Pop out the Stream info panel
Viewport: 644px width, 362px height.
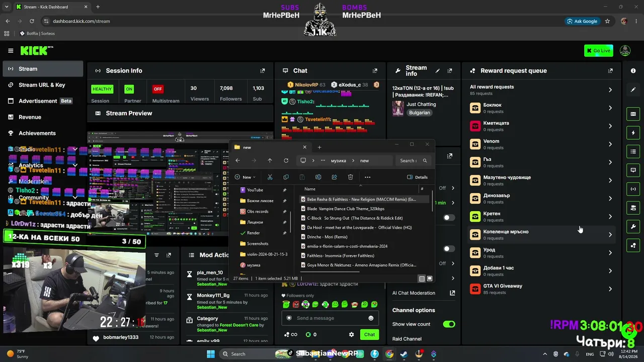pos(450,71)
